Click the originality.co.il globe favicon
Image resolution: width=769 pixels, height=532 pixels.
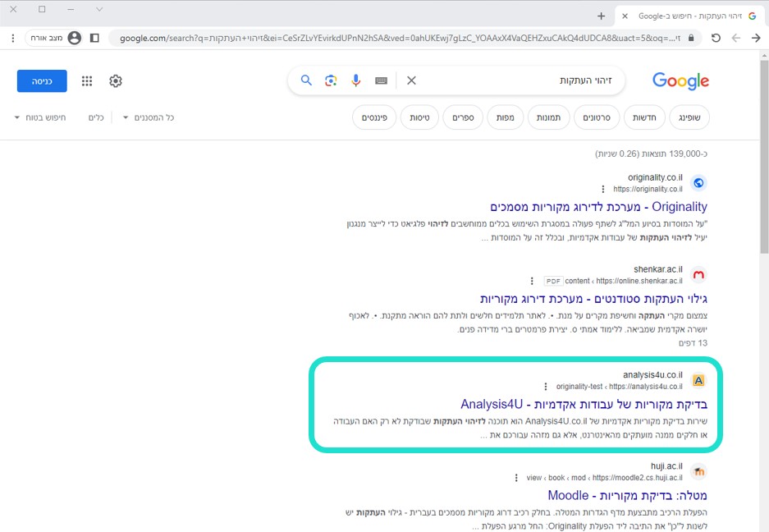698,183
